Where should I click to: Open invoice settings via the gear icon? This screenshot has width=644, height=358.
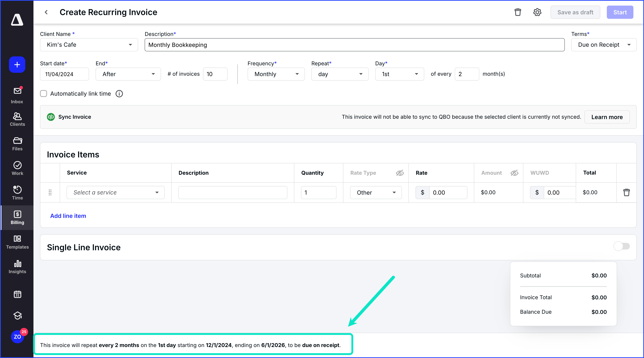(x=537, y=12)
